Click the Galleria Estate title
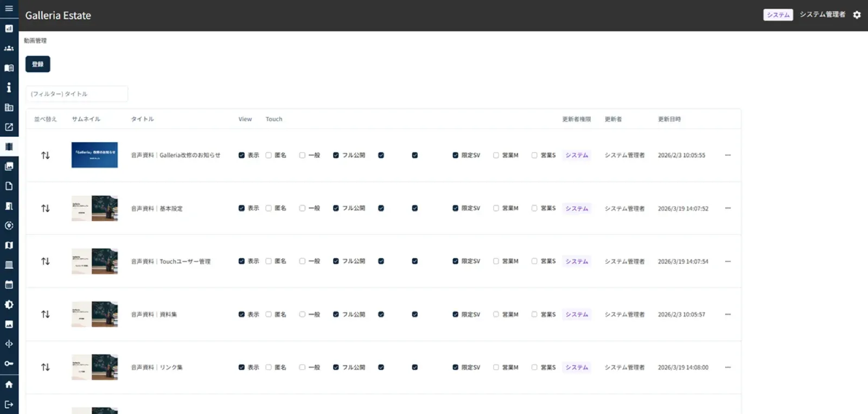Image resolution: width=868 pixels, height=414 pixels. [58, 15]
